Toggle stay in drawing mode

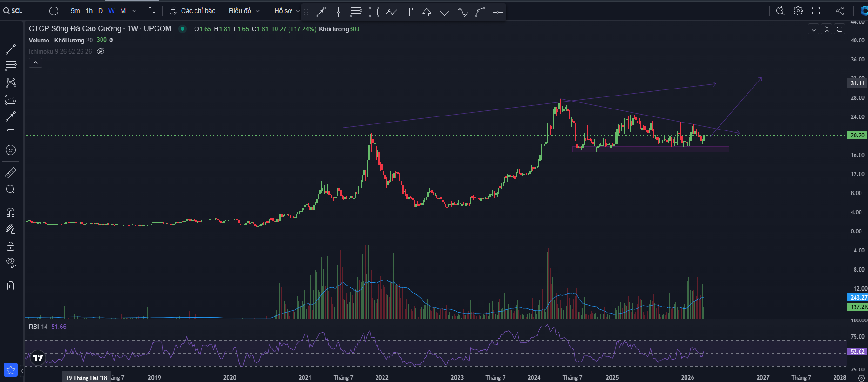[11, 229]
